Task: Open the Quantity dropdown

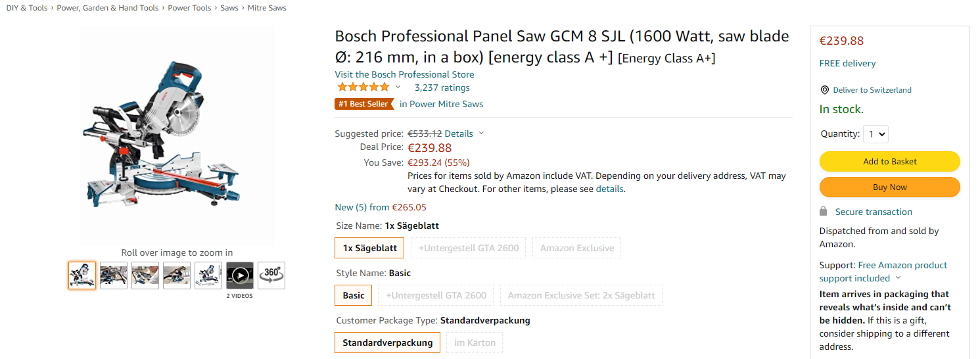Action: click(x=876, y=134)
